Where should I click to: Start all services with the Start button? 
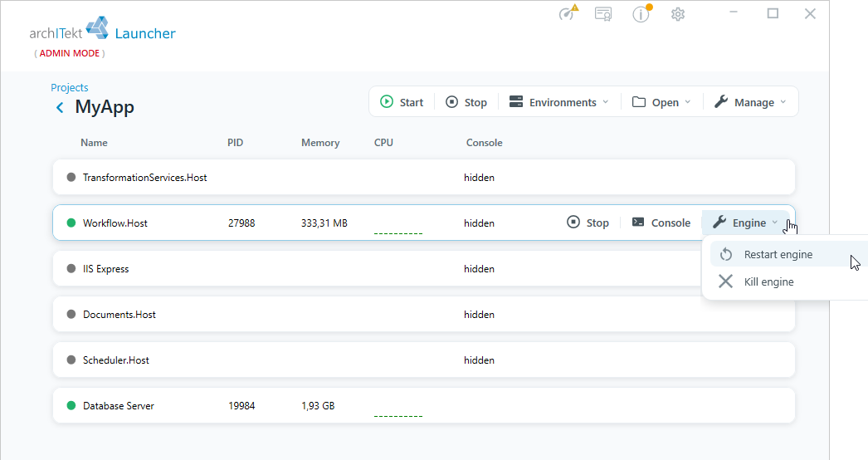[x=402, y=102]
